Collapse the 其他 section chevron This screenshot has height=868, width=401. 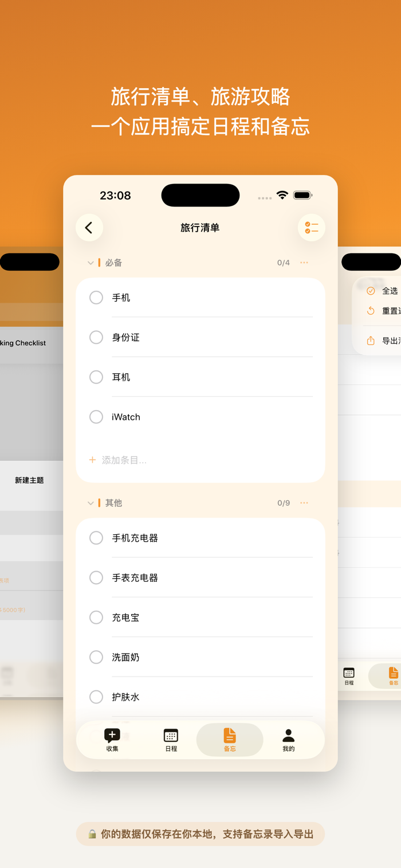(91, 503)
